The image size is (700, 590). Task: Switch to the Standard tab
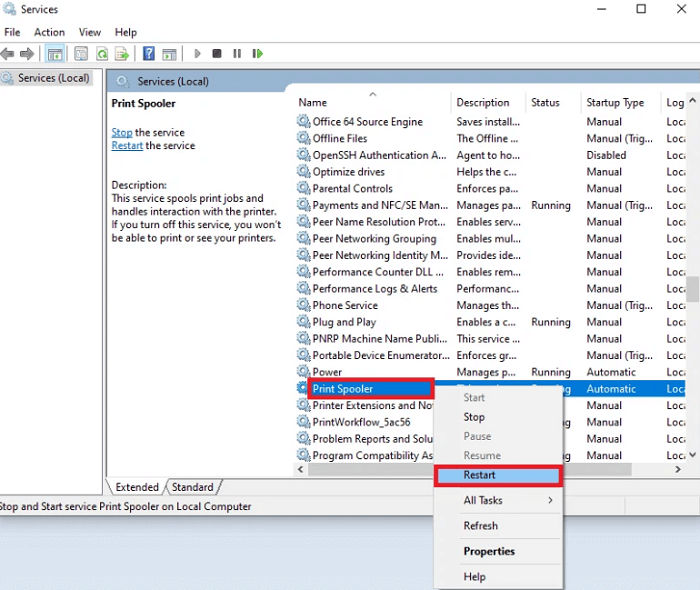[x=192, y=487]
